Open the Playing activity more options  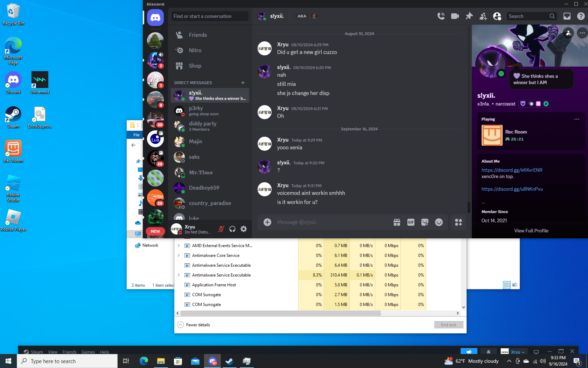[577, 119]
